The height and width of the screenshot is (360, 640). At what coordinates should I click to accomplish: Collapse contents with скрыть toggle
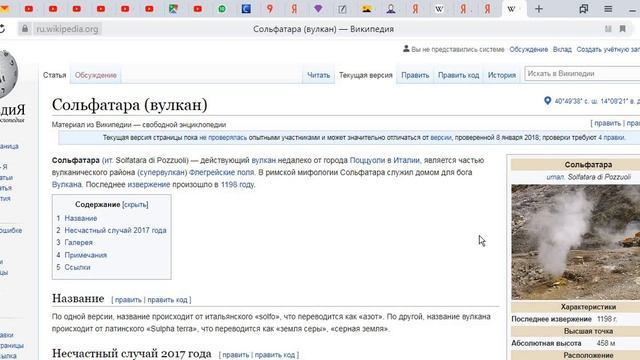click(x=135, y=204)
